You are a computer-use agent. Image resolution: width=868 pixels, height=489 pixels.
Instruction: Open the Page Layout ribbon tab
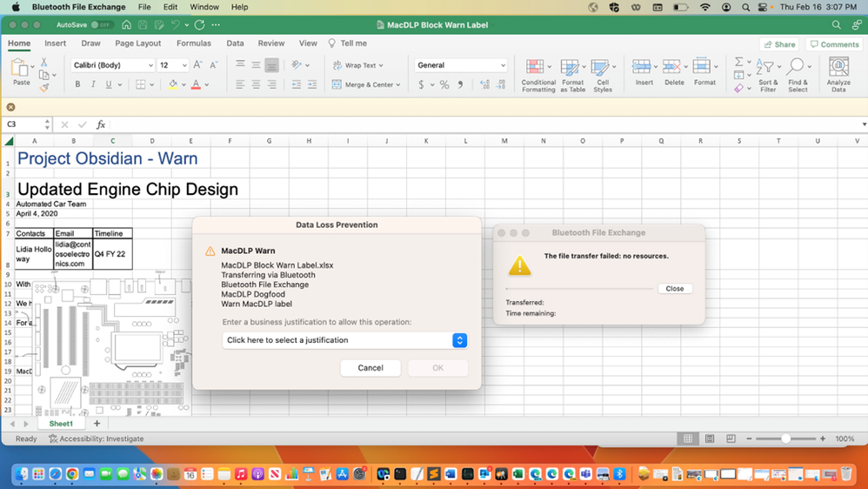coord(137,44)
